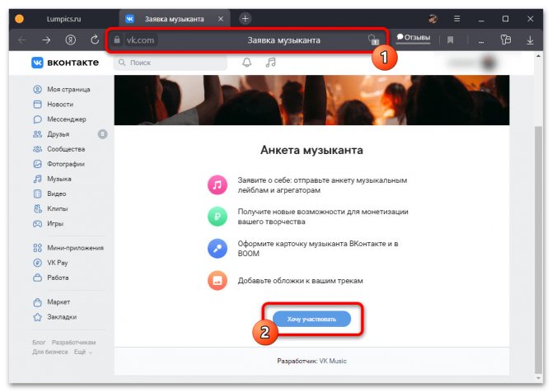Click the page vertical scrollbar
Screen dimensions: 552x392
point(538,250)
